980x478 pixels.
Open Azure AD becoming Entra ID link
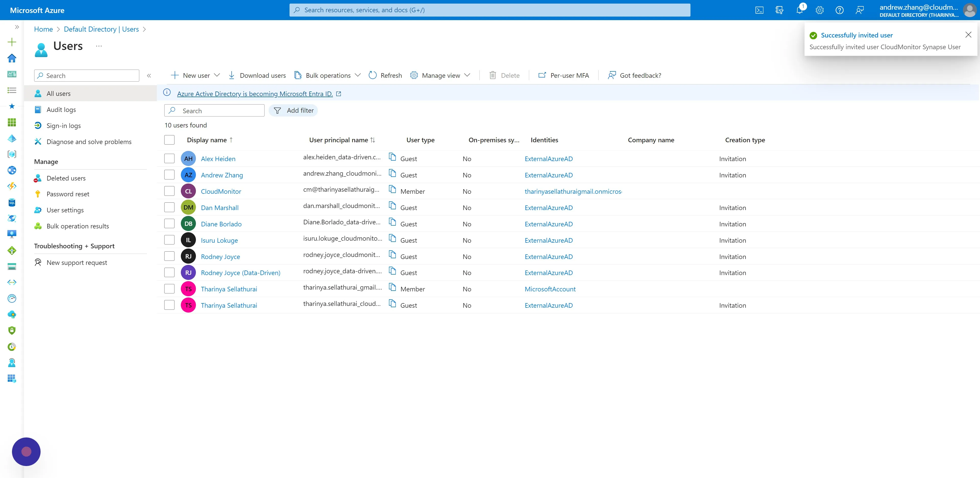point(255,94)
